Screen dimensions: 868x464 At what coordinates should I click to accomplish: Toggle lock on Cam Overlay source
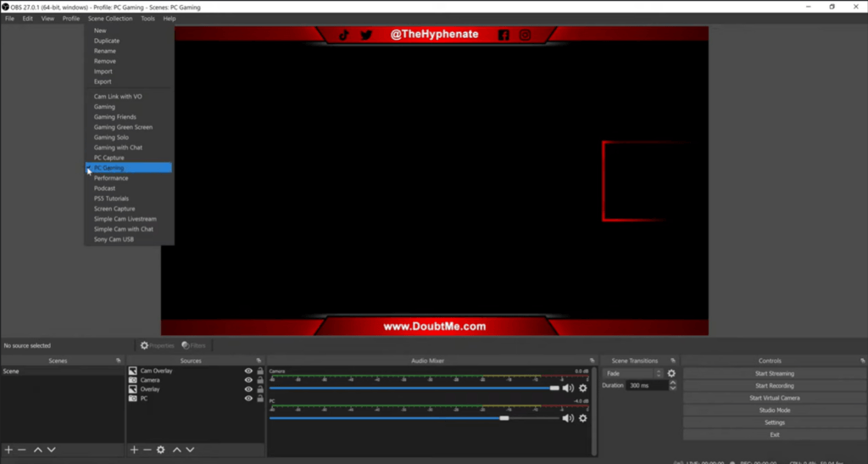click(260, 371)
